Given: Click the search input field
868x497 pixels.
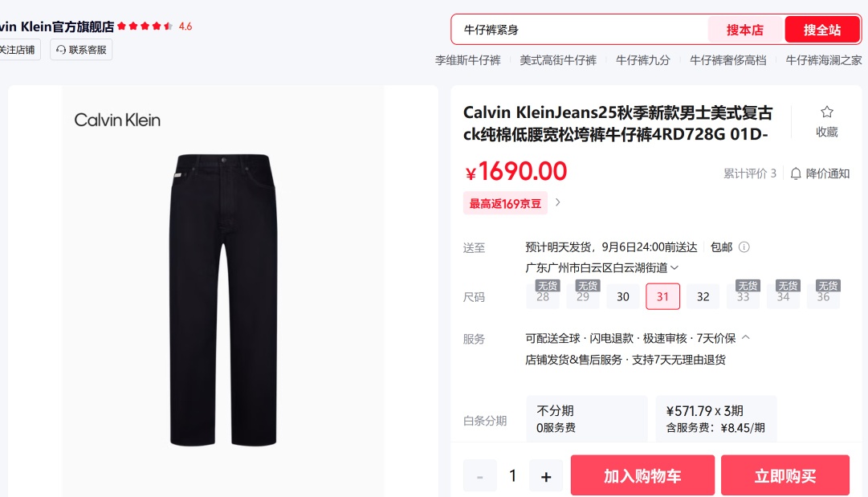Looking at the screenshot, I should (580, 30).
